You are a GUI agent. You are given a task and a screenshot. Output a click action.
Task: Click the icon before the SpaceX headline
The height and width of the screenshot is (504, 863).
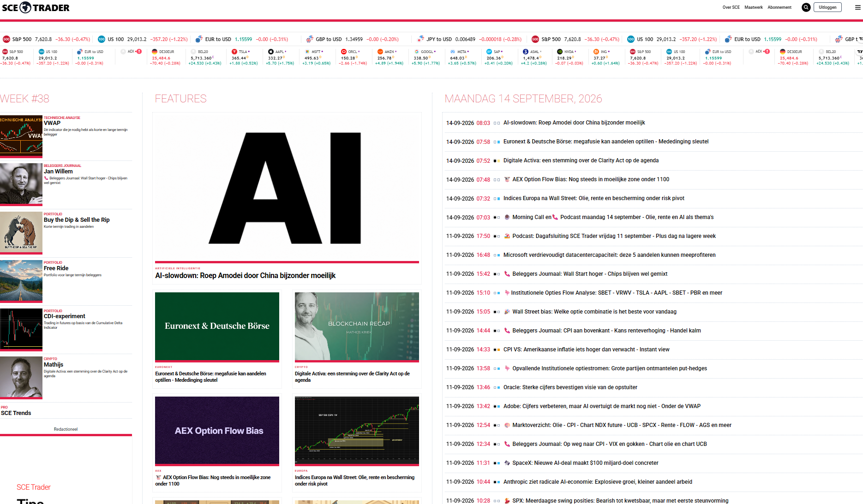click(507, 463)
